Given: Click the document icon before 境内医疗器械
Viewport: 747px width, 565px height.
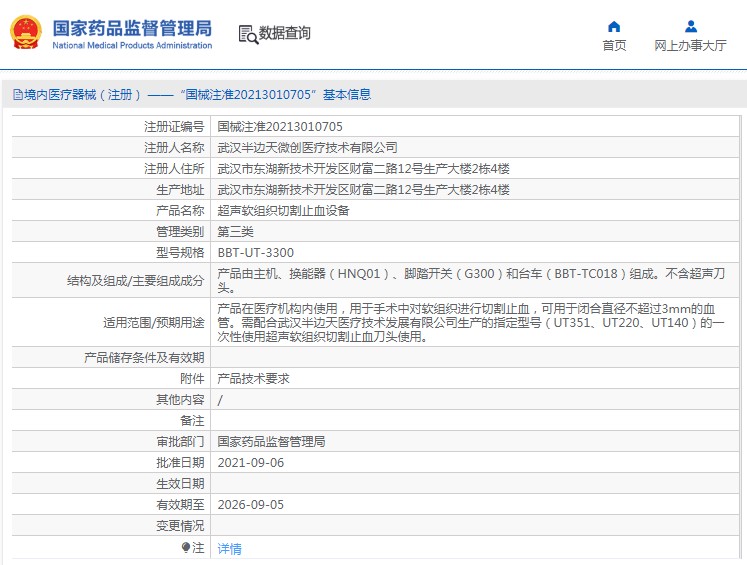Looking at the screenshot, I should 18,94.
